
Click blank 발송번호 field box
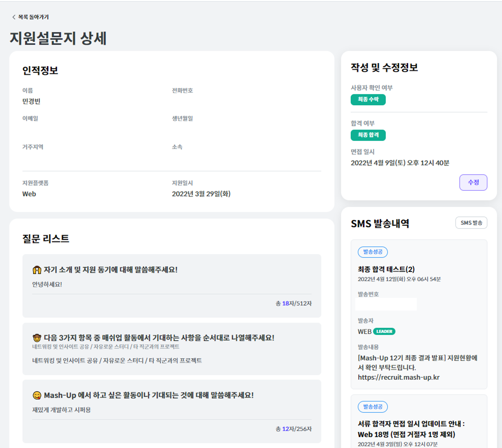click(386, 304)
